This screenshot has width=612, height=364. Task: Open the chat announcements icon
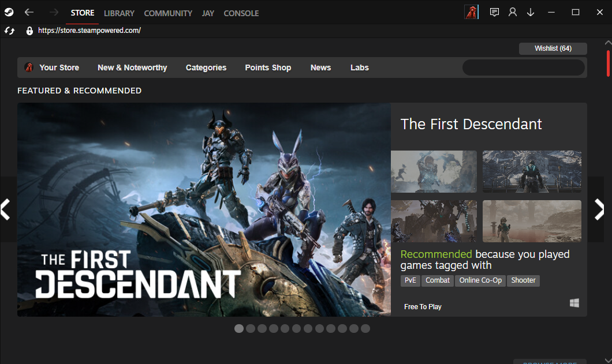click(494, 13)
